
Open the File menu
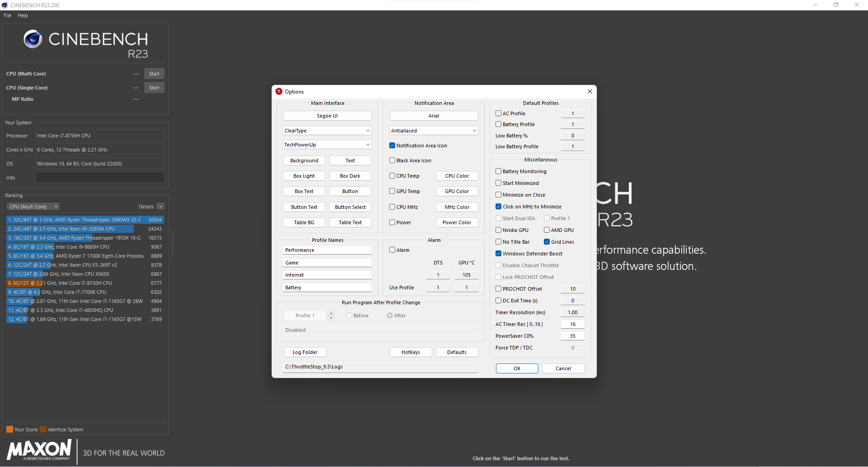coord(7,15)
